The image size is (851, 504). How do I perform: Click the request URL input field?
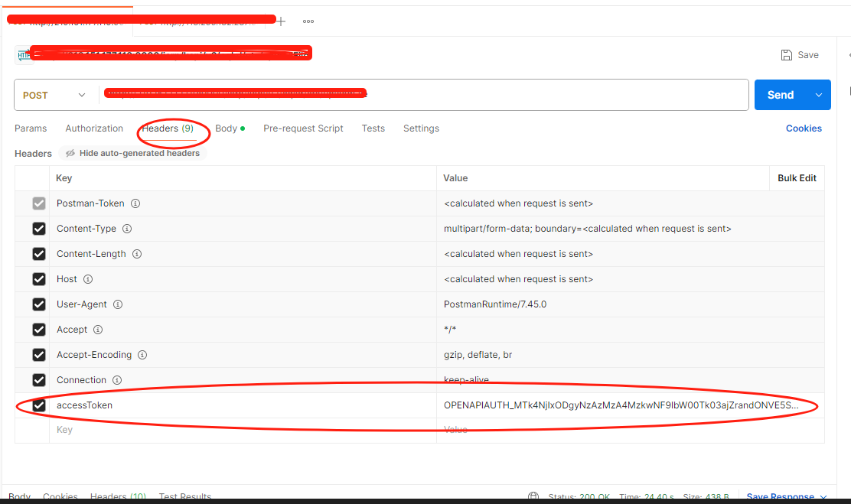pyautogui.click(x=423, y=95)
